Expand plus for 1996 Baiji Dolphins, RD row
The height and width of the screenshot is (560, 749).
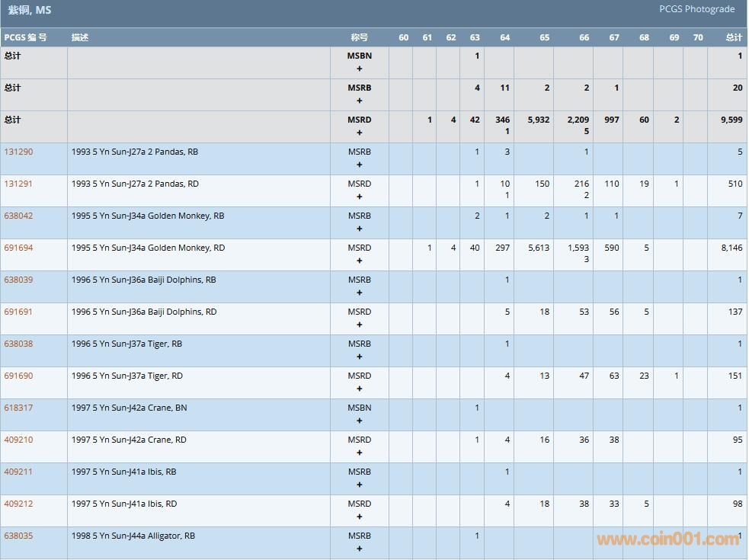coord(360,325)
